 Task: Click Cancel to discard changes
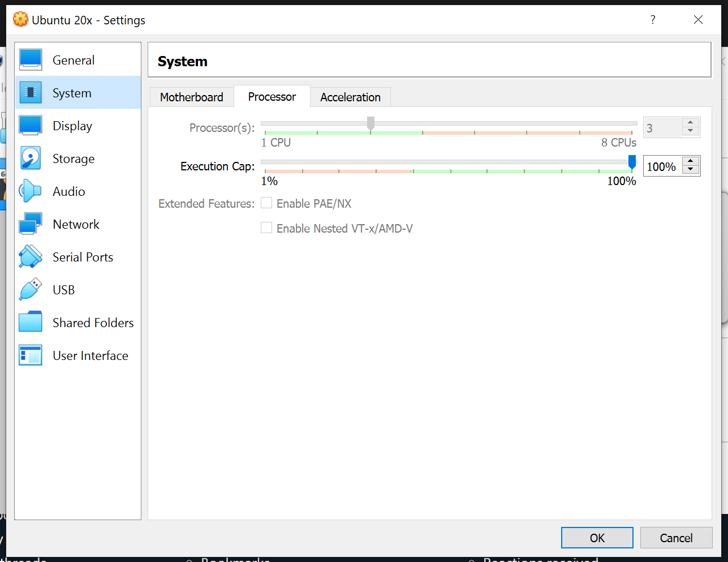(676, 538)
